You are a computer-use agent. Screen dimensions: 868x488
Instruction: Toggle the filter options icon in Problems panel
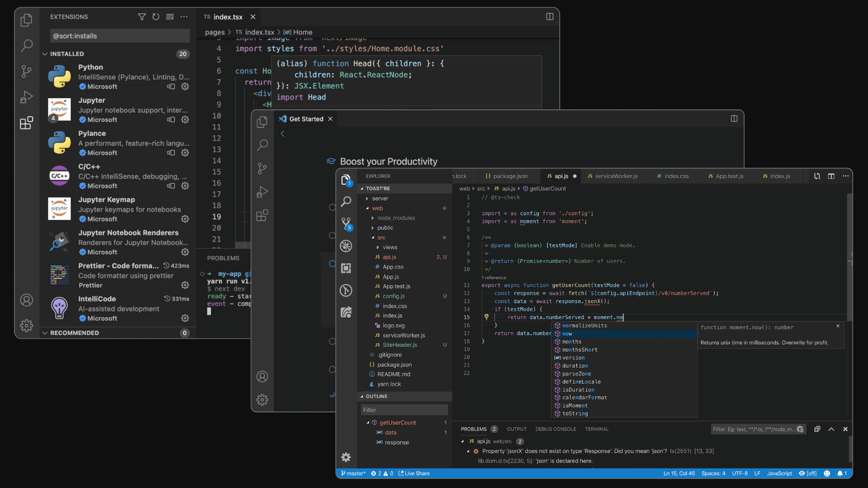tap(800, 429)
